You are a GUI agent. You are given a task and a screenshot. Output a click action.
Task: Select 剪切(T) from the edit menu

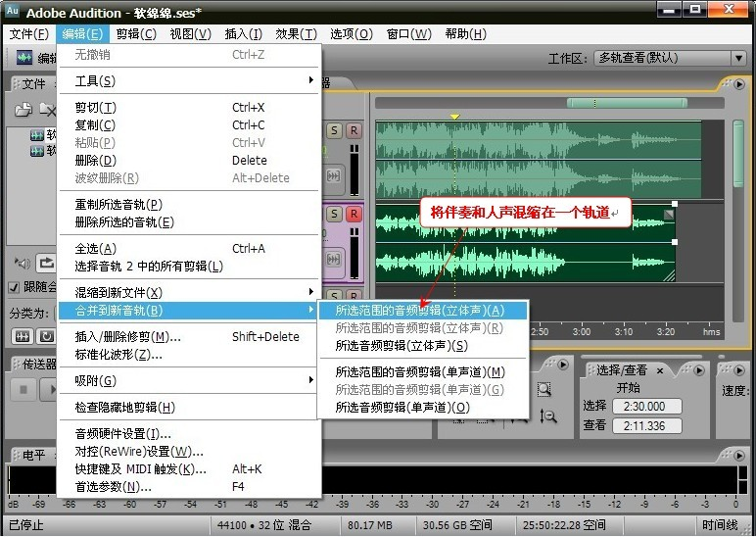pos(189,107)
